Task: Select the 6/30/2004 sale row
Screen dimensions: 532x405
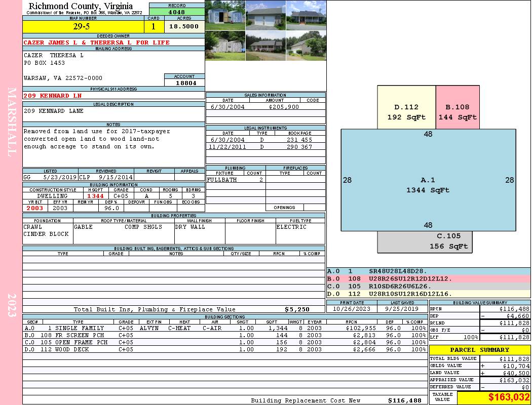Action: (x=265, y=107)
